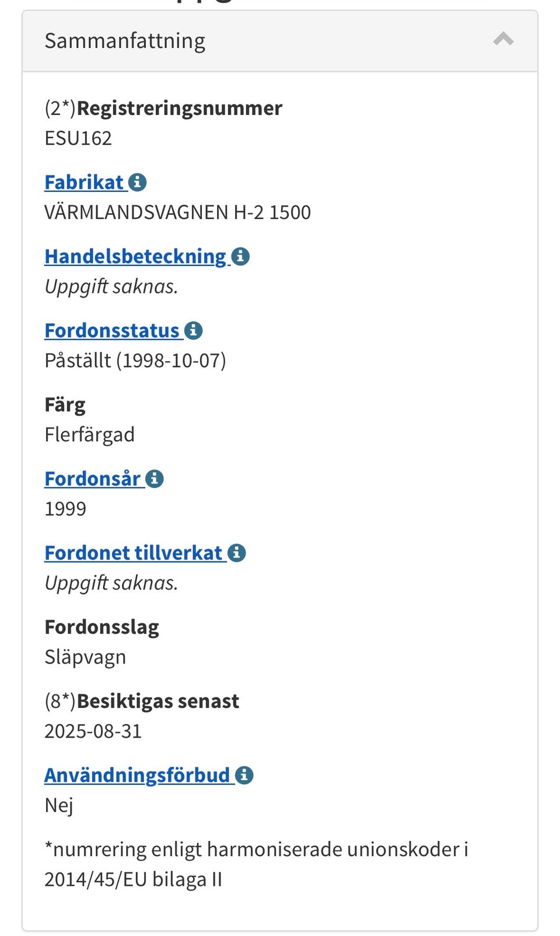Visit the Användningsförbud link
This screenshot has width=560, height=936.
tap(137, 775)
